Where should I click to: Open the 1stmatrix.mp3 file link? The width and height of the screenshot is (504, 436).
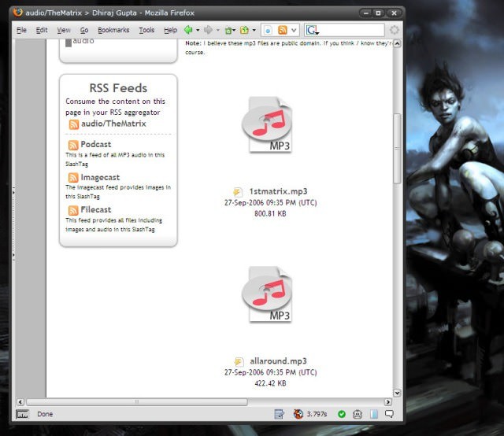pos(278,191)
